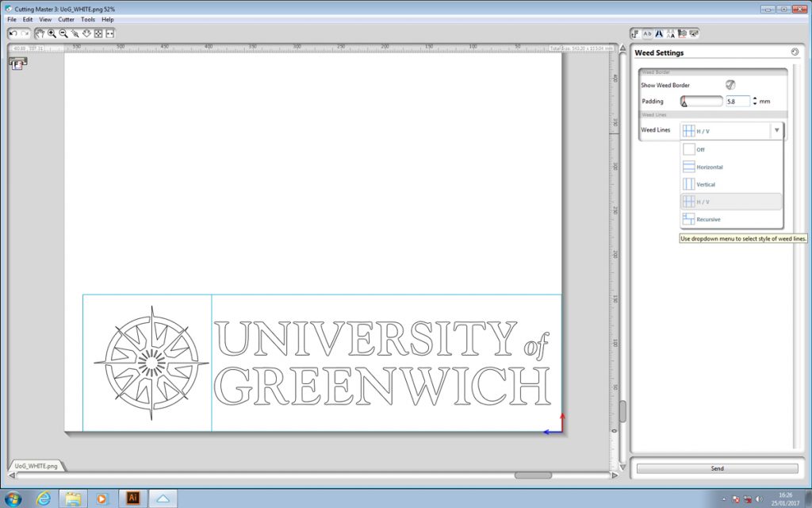Toggle the Show Weed Border checkbox
The image size is (812, 508).
(730, 85)
